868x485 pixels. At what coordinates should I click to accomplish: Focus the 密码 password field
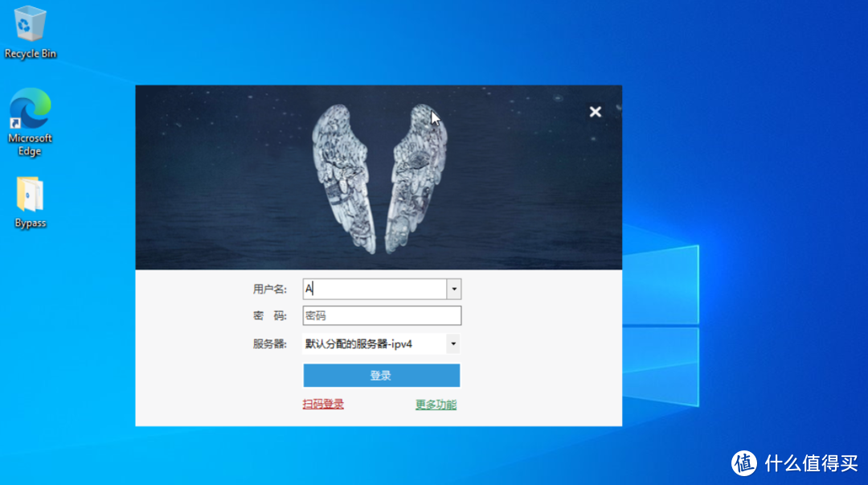point(382,316)
